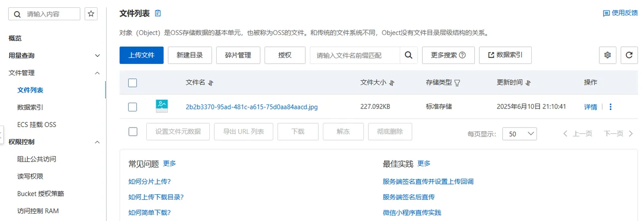Open 如何简单下载? link

click(149, 213)
